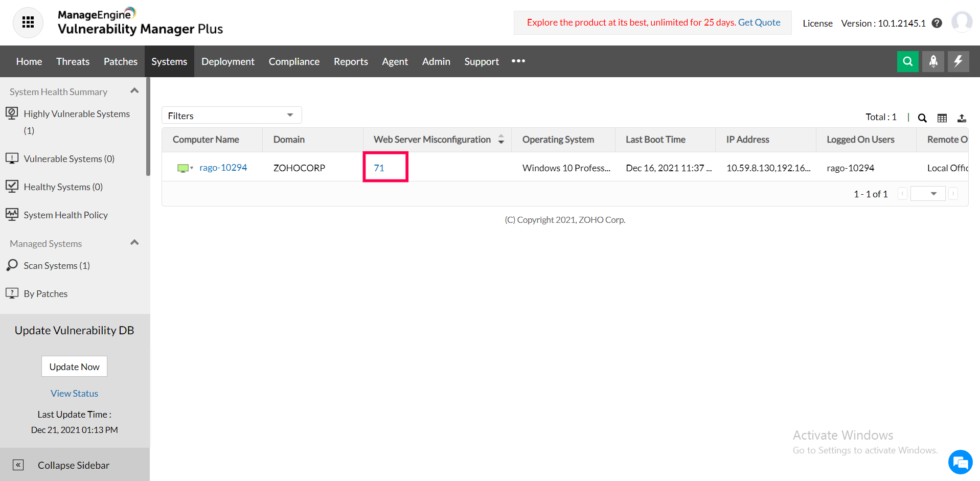This screenshot has width=980, height=481.
Task: Click the Domain column header
Action: tap(289, 140)
